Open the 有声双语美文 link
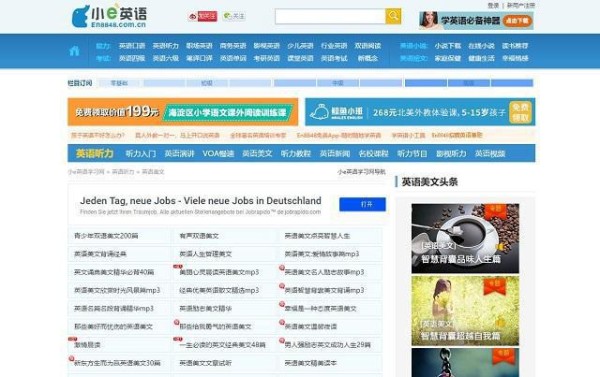This screenshot has width=600, height=377. (199, 236)
